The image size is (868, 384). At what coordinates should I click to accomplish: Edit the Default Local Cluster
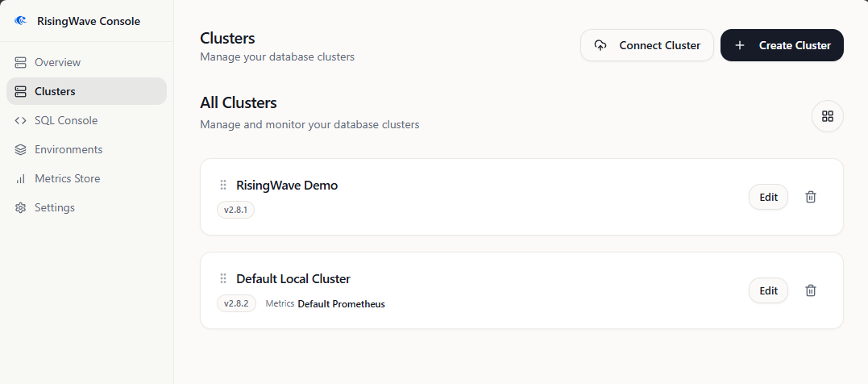768,290
